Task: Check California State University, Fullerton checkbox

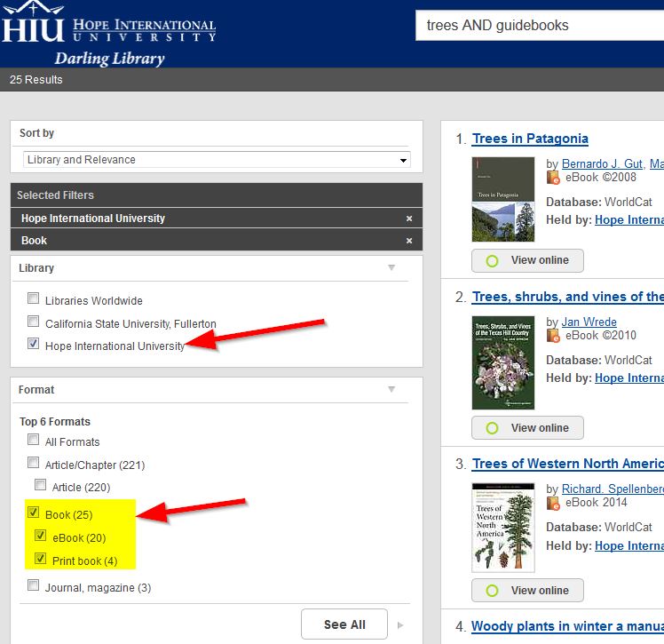Action: pyautogui.click(x=33, y=322)
